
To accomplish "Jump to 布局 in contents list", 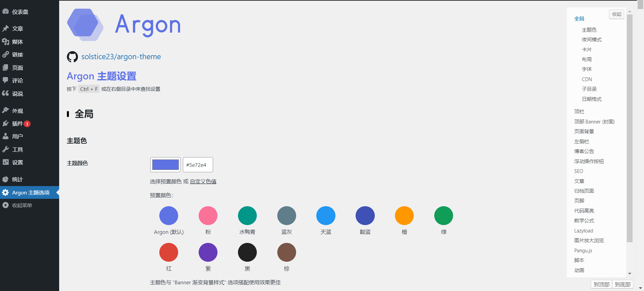I will tap(587, 60).
